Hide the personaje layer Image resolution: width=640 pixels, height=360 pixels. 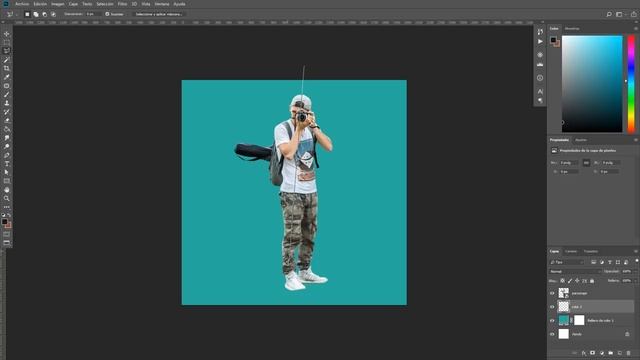coord(552,293)
